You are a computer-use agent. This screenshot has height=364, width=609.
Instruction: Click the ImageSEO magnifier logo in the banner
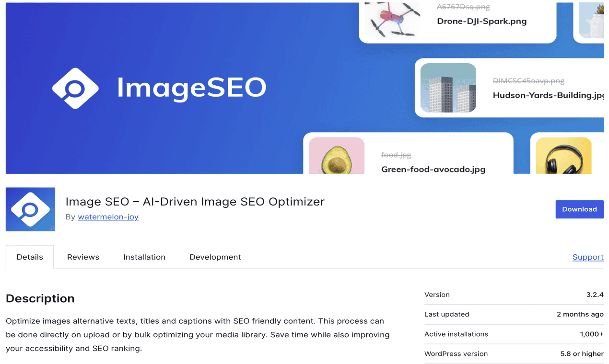point(75,89)
